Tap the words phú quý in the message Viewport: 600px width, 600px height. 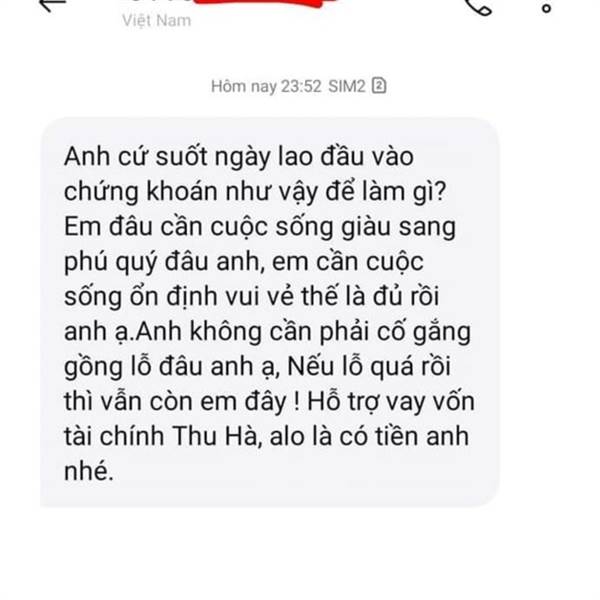[111, 263]
